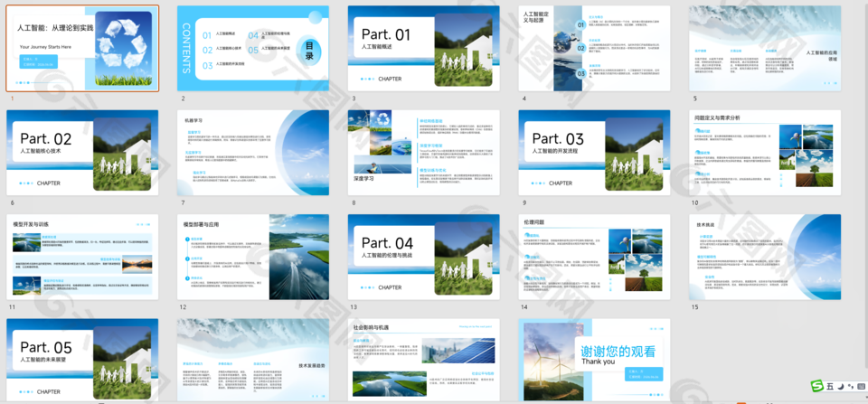Viewport: 868px width, 404px height.
Task: Select title slide 人工智能：从理论到实践
Action: pyautogui.click(x=82, y=48)
